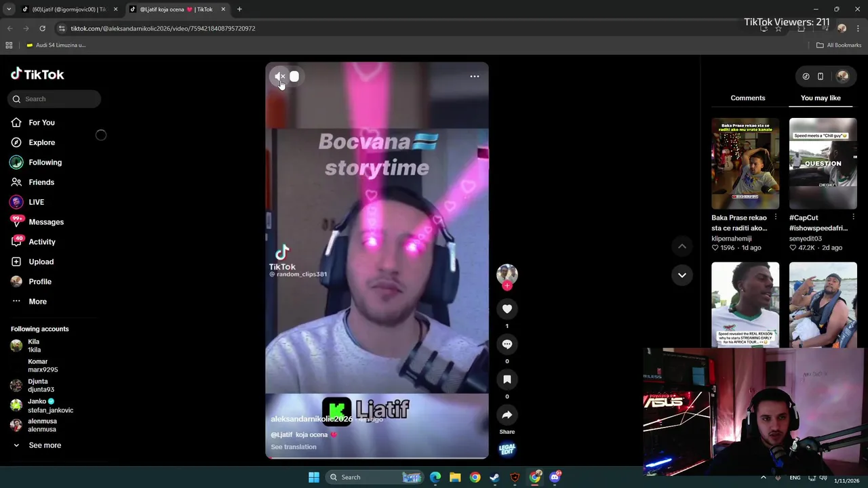Viewport: 868px width, 488px height.
Task: Go to the next video with down chevron
Action: pyautogui.click(x=682, y=275)
